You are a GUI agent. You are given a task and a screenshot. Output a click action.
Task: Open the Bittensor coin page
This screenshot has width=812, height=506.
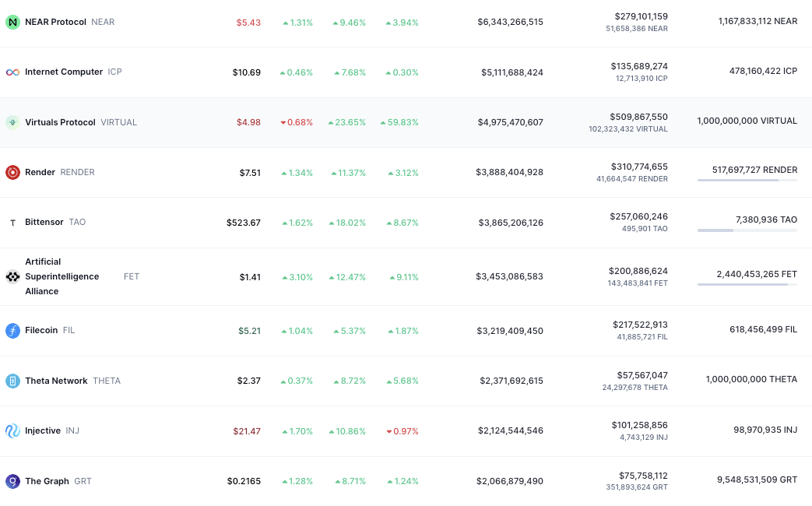44,222
